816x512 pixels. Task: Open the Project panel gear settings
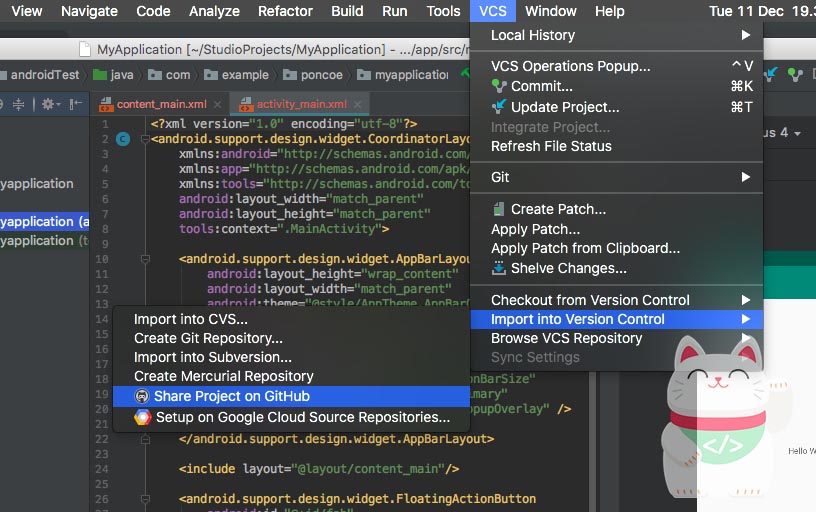coord(47,105)
